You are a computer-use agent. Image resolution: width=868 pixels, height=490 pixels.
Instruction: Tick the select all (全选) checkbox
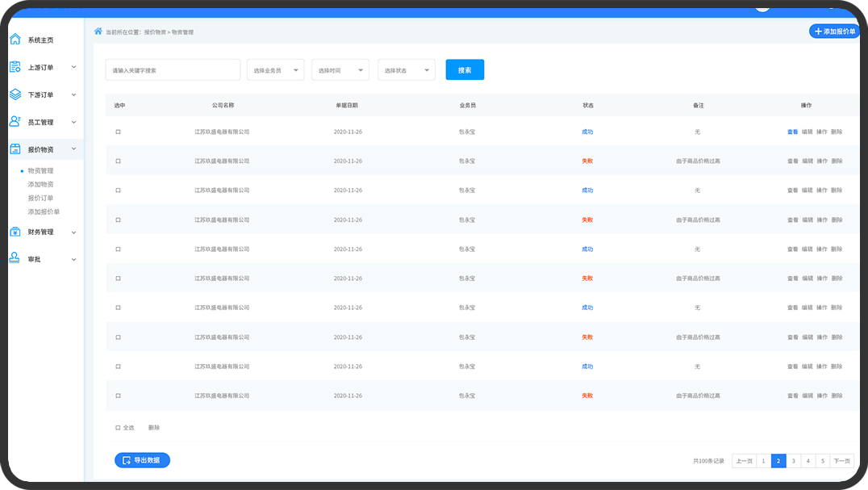point(118,427)
